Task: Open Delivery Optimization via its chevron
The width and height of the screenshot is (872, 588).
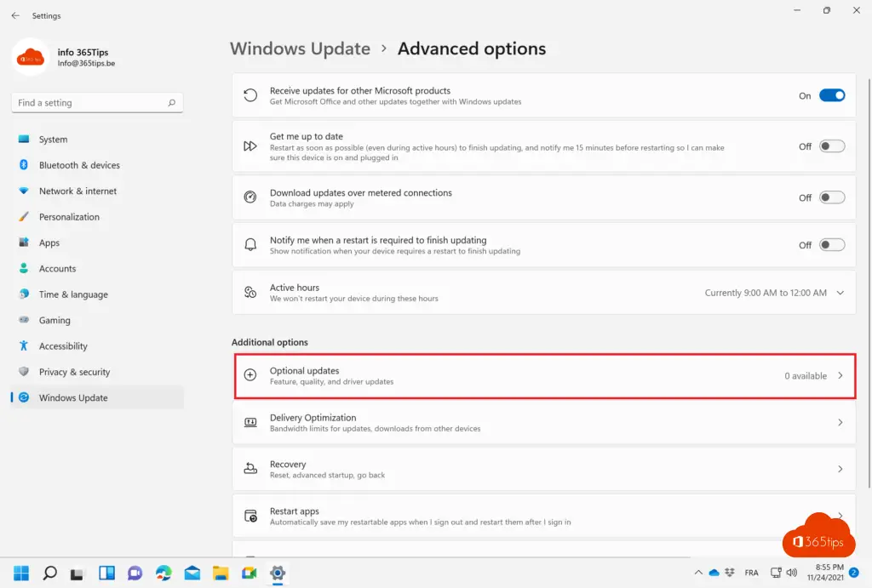Action: pos(840,423)
